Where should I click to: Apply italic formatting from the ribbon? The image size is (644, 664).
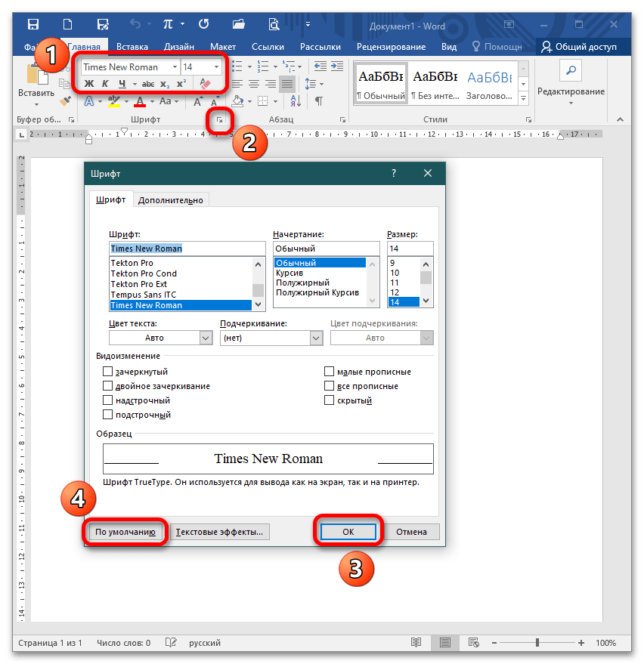[106, 84]
